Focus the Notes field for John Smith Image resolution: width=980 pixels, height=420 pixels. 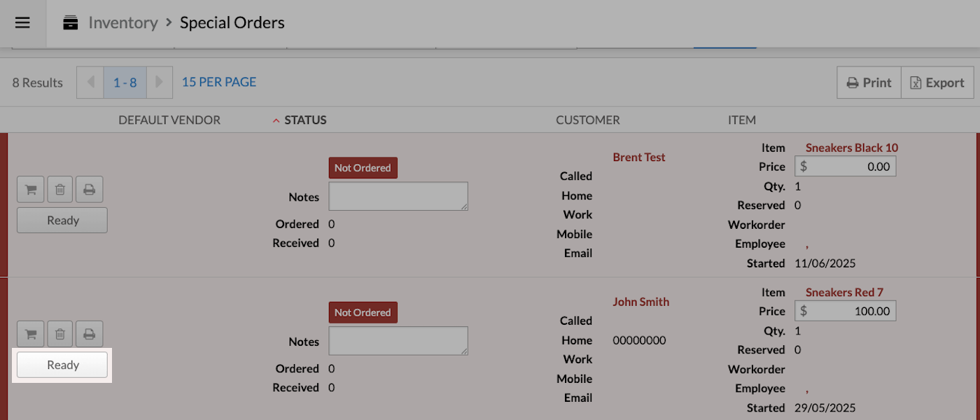[x=398, y=341]
